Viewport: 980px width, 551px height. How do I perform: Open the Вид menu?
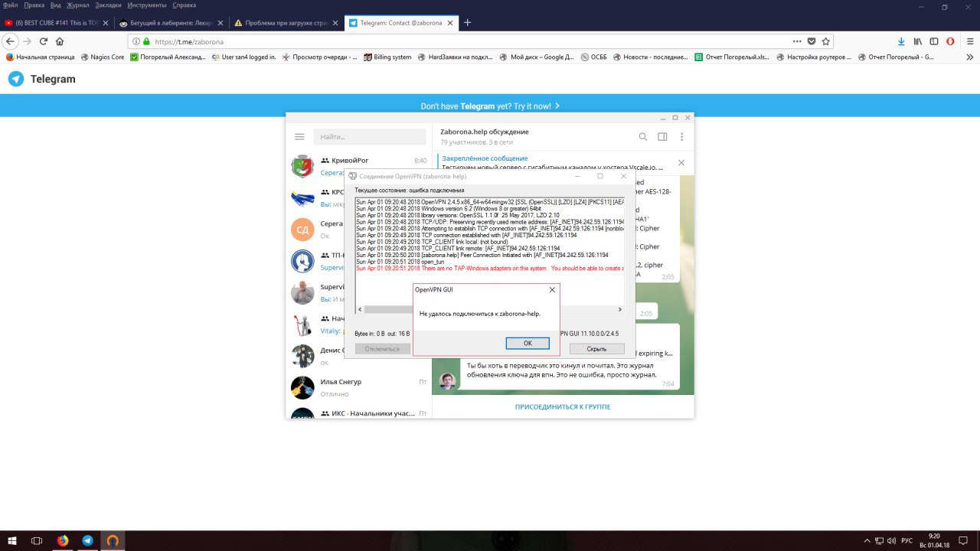coord(56,5)
